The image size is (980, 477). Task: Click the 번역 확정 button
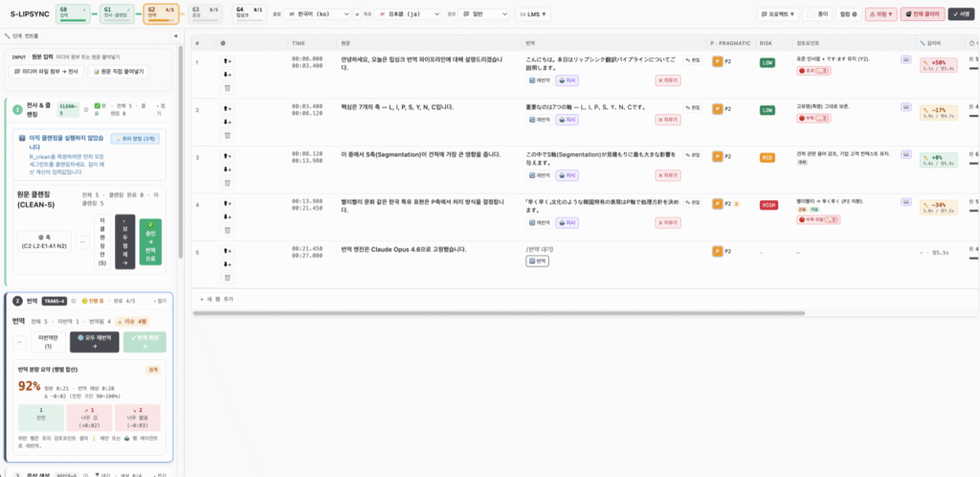[145, 342]
